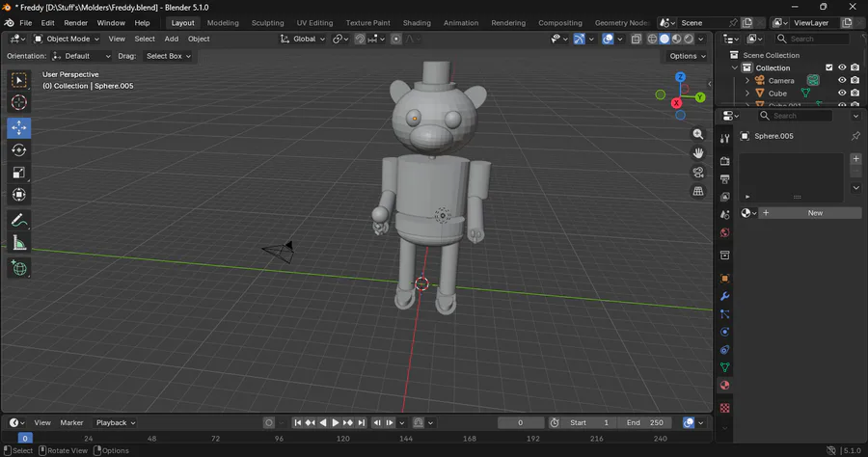The height and width of the screenshot is (457, 868).
Task: Open the Render properties tab
Action: (x=724, y=161)
